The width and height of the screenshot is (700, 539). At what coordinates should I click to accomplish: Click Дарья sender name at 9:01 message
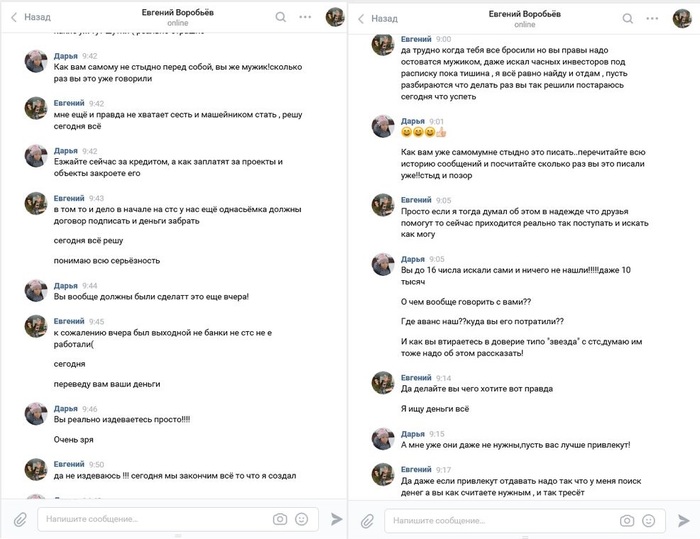(x=412, y=121)
